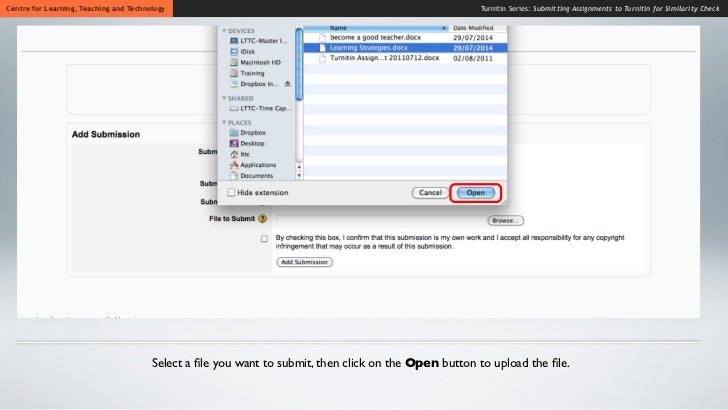Open Applications folder in sidebar

tap(253, 165)
